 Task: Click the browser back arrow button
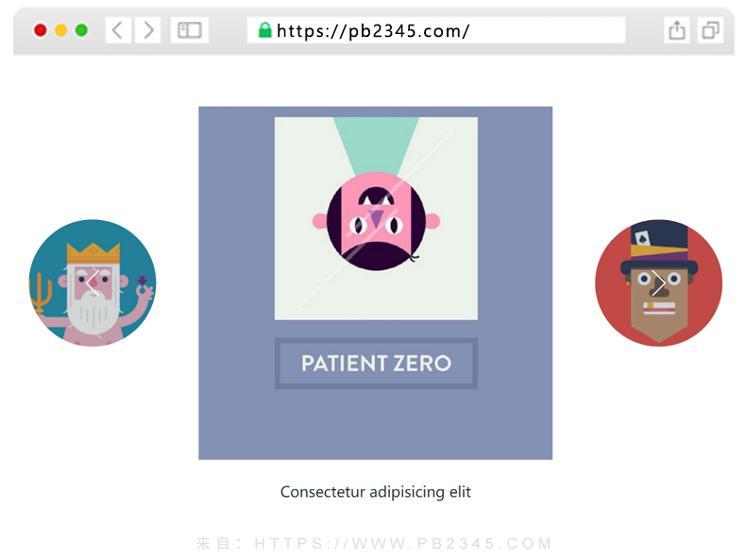[x=118, y=30]
